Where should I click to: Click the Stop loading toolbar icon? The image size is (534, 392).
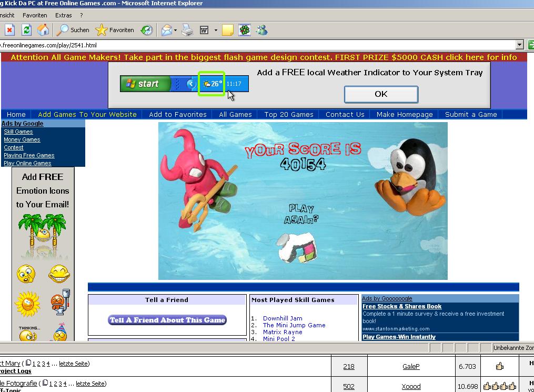9,30
